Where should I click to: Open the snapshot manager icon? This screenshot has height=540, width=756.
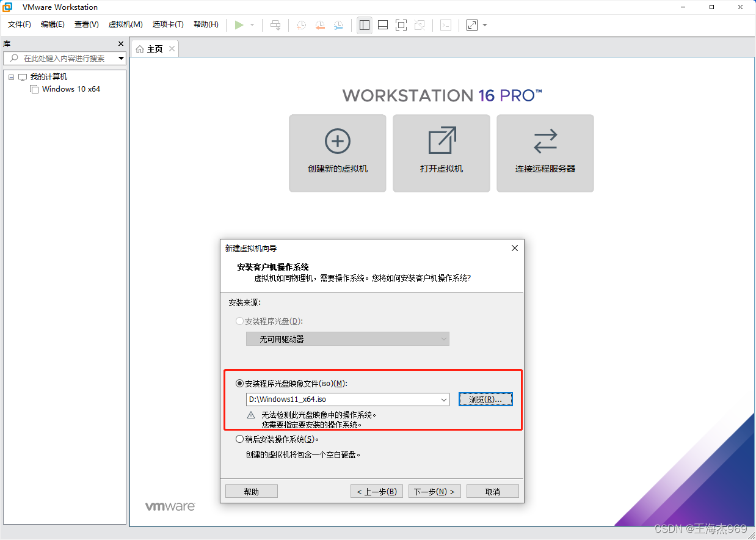(x=338, y=25)
